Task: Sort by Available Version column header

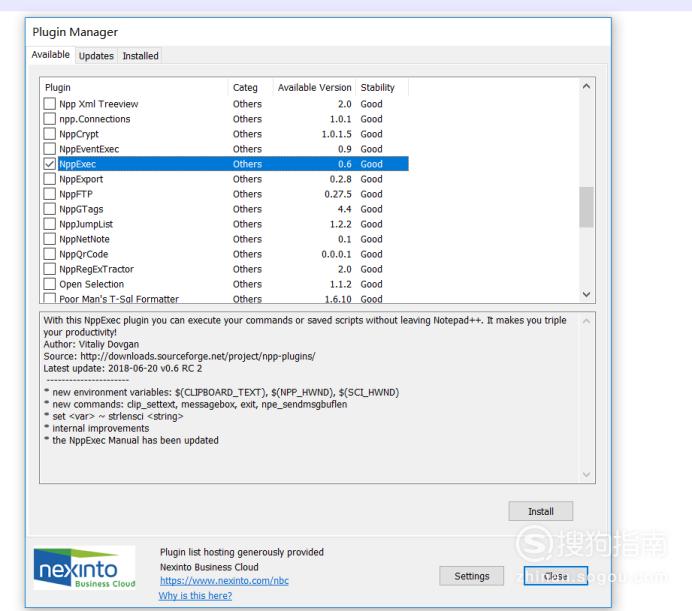Action: point(314,87)
